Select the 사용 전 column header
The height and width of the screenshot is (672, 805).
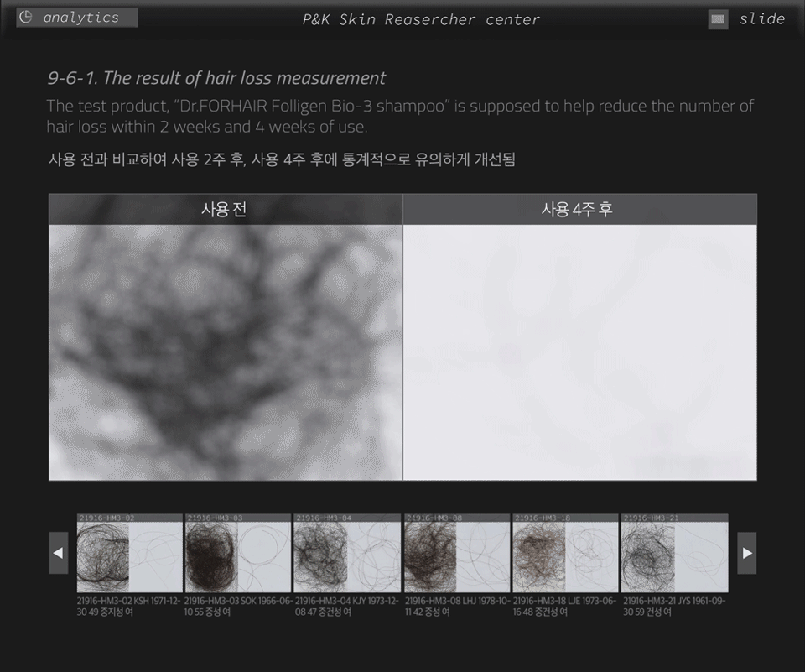(225, 210)
